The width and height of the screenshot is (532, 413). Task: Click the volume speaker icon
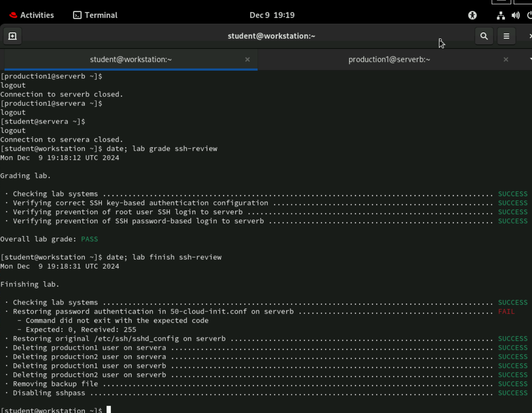point(515,15)
